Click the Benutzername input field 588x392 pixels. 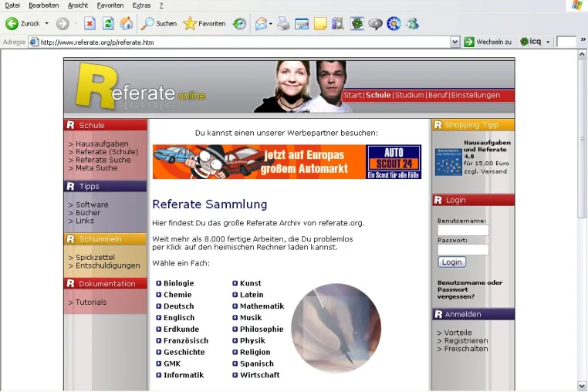463,230
